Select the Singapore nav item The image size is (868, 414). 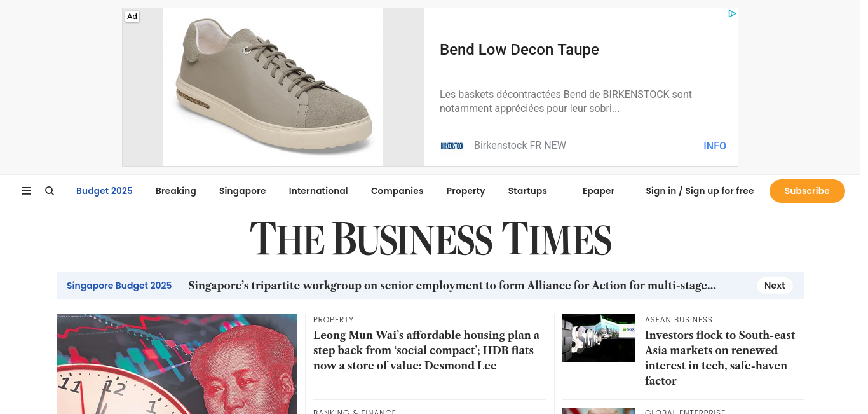243,191
